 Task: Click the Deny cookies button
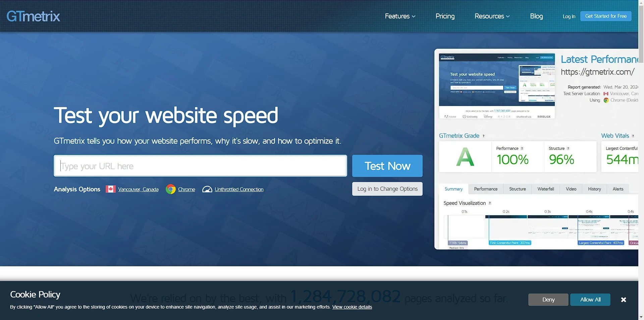coord(548,300)
